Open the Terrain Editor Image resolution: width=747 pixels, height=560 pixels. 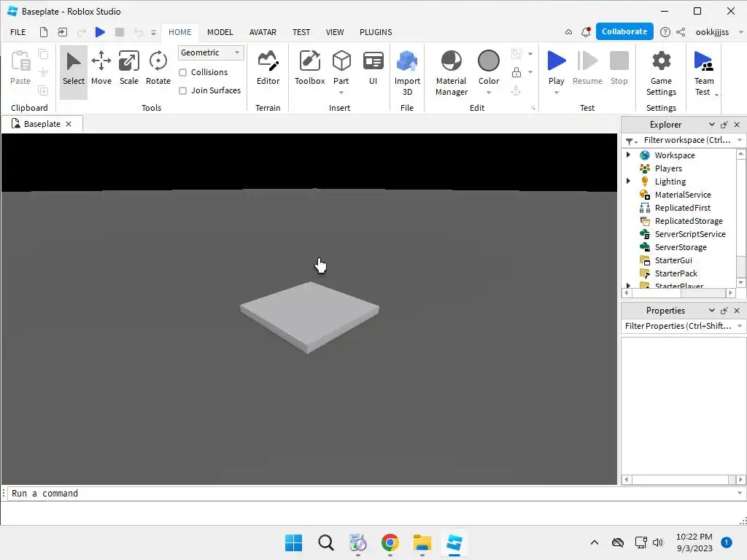[x=268, y=68]
